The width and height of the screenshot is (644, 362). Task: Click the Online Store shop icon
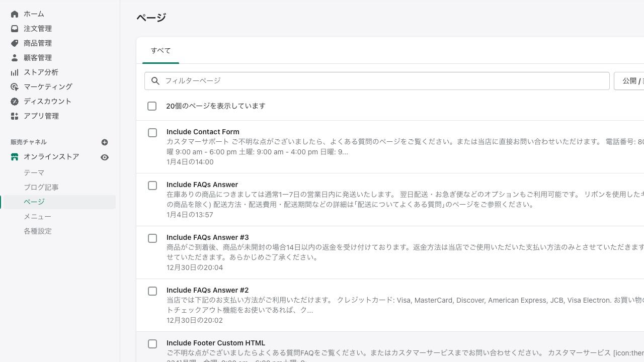pyautogui.click(x=15, y=157)
